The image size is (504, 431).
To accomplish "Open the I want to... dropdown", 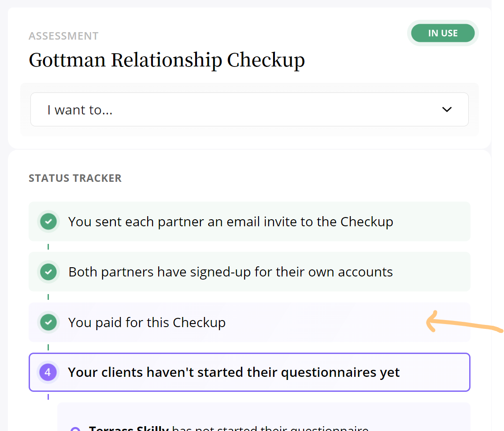I will (x=249, y=110).
